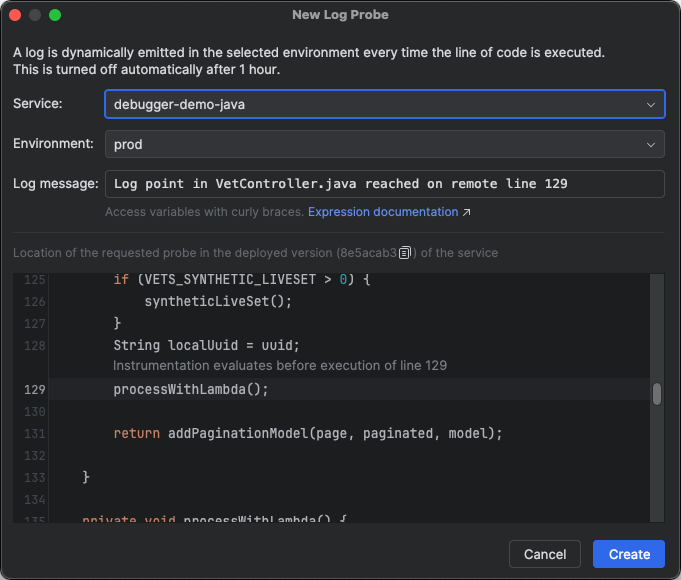Click the instrumentation hint above line 129
The height and width of the screenshot is (580, 681).
pos(279,366)
